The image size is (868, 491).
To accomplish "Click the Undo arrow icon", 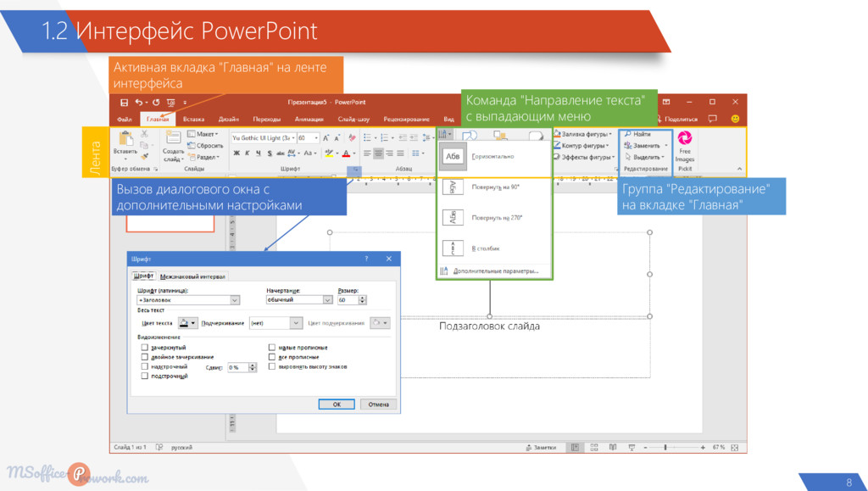I will pos(138,103).
